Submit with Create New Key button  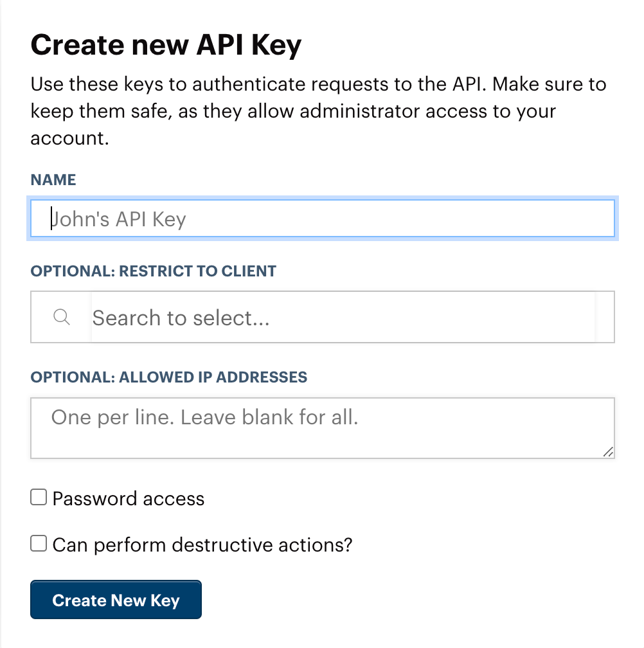tap(116, 600)
